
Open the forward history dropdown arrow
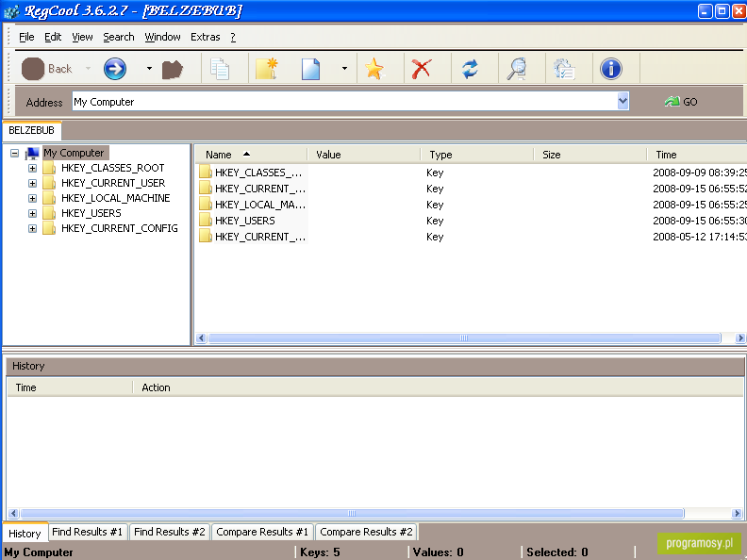click(149, 69)
